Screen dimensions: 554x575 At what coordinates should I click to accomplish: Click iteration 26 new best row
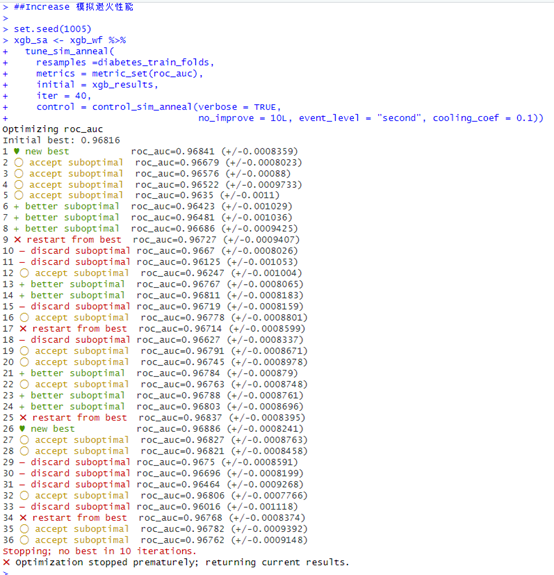point(153,429)
